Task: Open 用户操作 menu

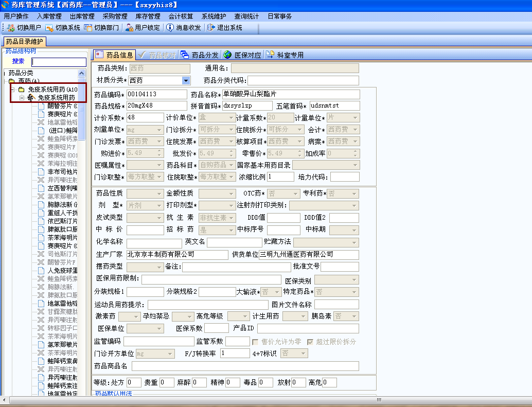Action: 16,16
